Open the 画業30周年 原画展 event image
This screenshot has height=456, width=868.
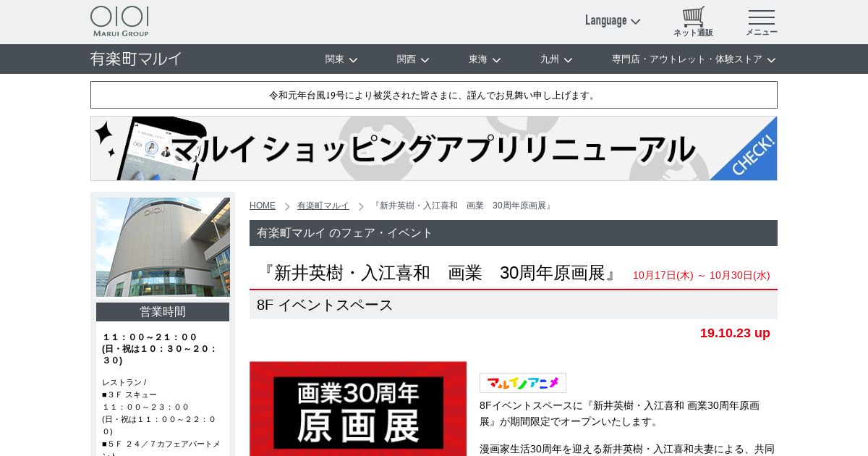(x=358, y=409)
